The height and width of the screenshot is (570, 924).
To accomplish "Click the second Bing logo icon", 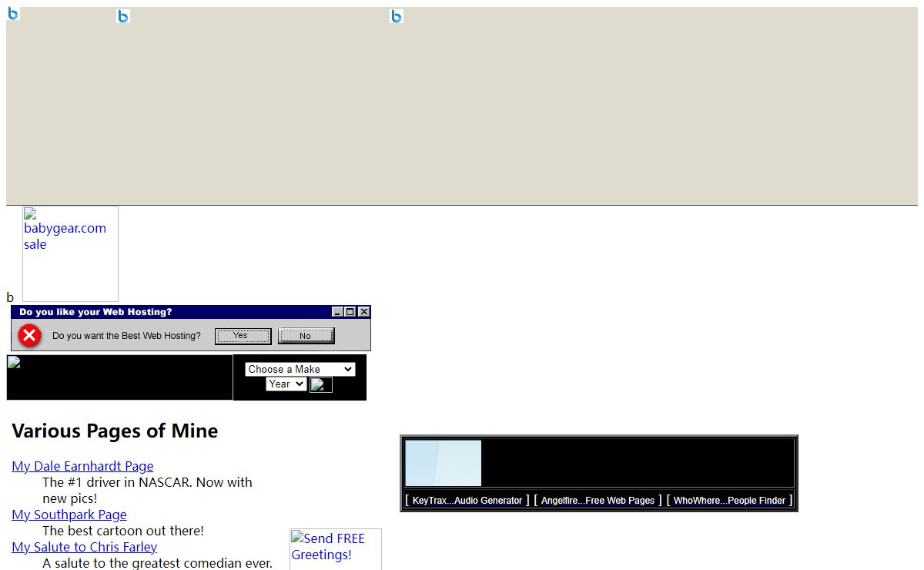I will (122, 16).
